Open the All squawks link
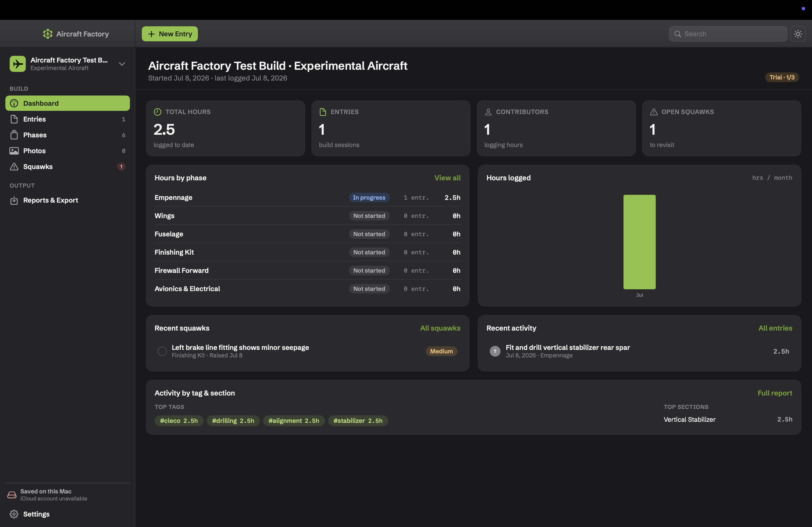This screenshot has height=527, width=812. pyautogui.click(x=440, y=328)
